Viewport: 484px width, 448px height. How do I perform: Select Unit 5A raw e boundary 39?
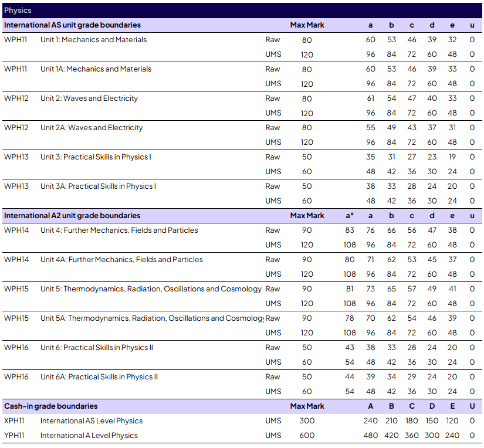[452, 318]
